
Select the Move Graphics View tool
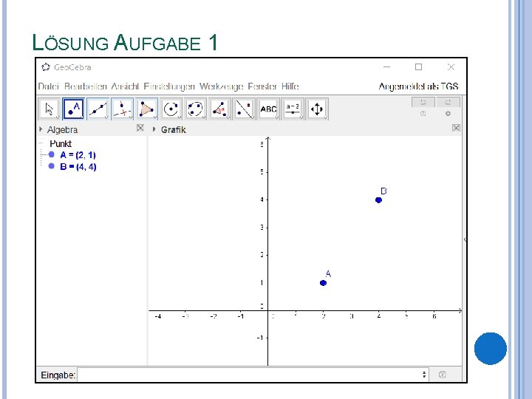pyautogui.click(x=317, y=109)
